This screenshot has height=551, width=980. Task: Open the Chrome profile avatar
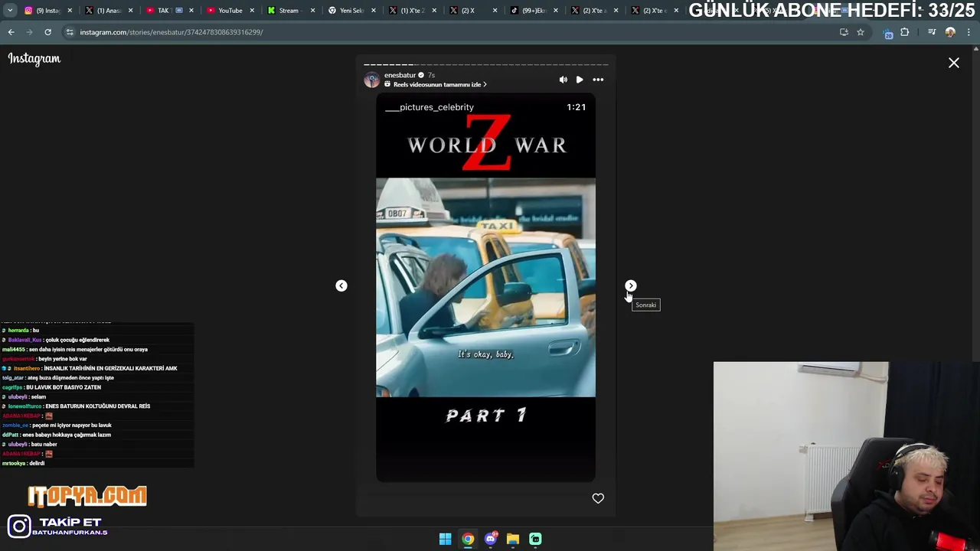tap(950, 32)
